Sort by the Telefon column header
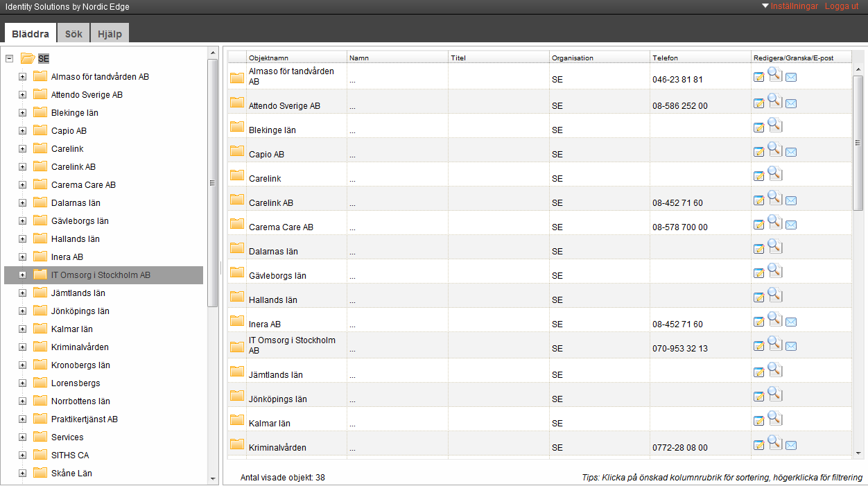Image resolution: width=868 pixels, height=486 pixels. (701, 58)
